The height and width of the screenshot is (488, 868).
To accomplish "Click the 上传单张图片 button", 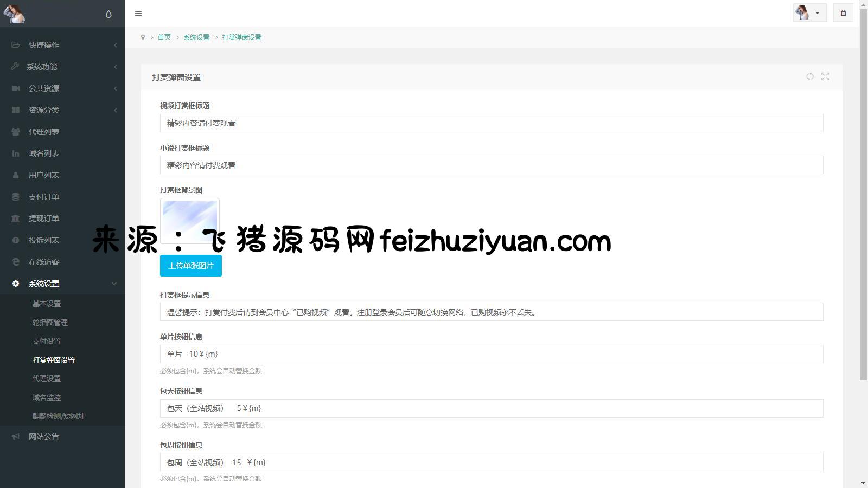I will [190, 266].
